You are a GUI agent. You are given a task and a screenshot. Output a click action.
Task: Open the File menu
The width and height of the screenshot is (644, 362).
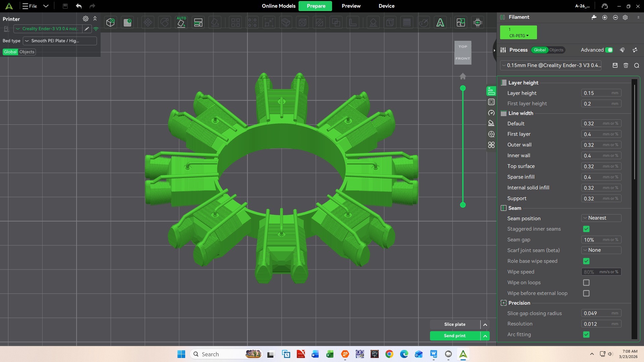(30, 6)
